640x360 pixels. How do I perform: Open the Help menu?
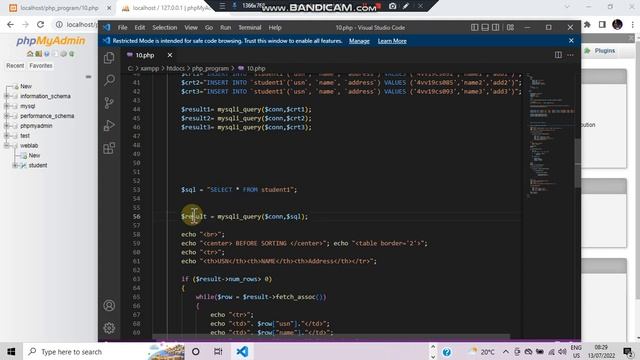(x=275, y=28)
